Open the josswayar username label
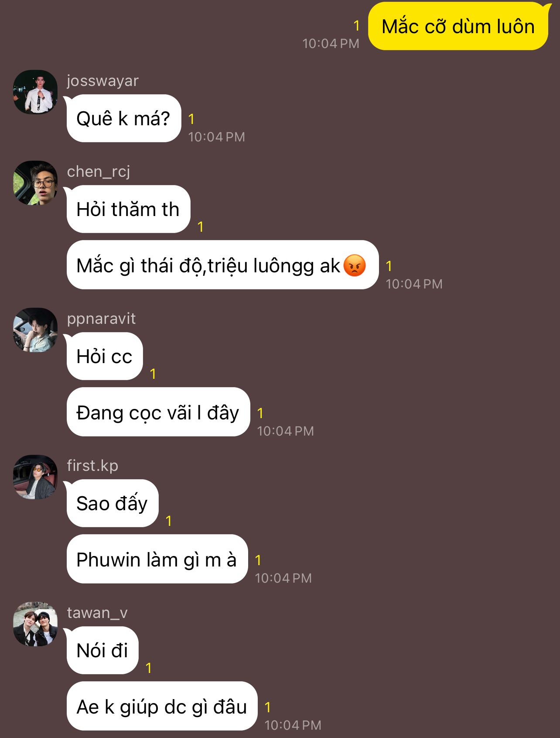The height and width of the screenshot is (738, 560). pos(103,81)
